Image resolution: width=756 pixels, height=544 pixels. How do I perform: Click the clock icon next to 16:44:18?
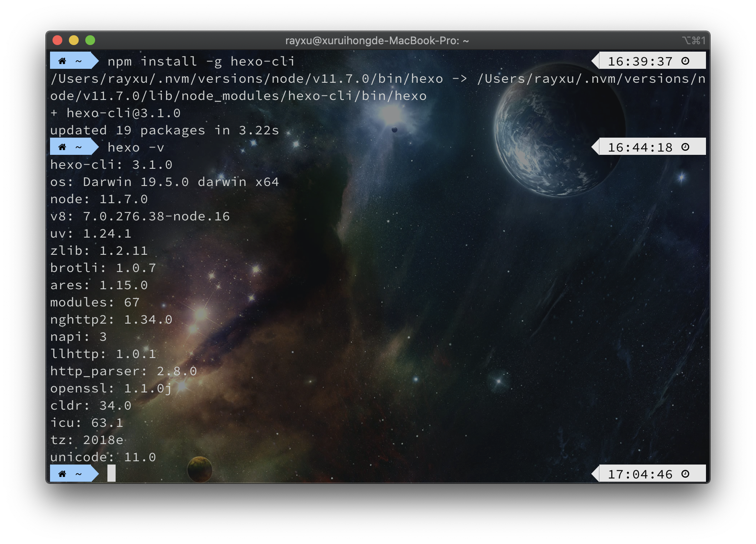point(685,147)
